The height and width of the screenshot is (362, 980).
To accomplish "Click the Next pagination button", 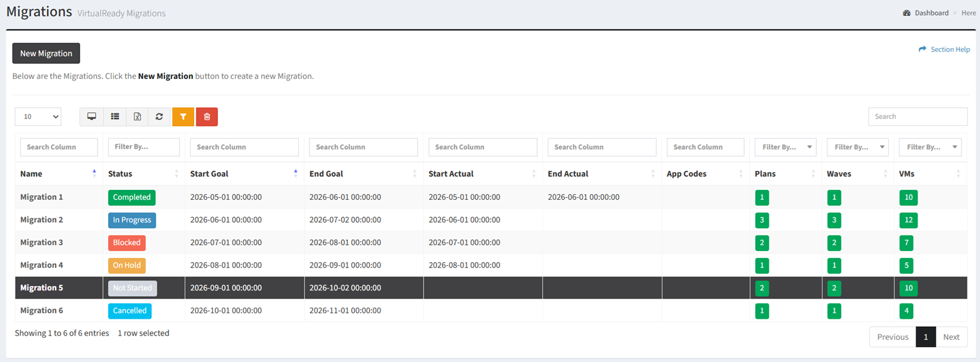I will [x=951, y=337].
